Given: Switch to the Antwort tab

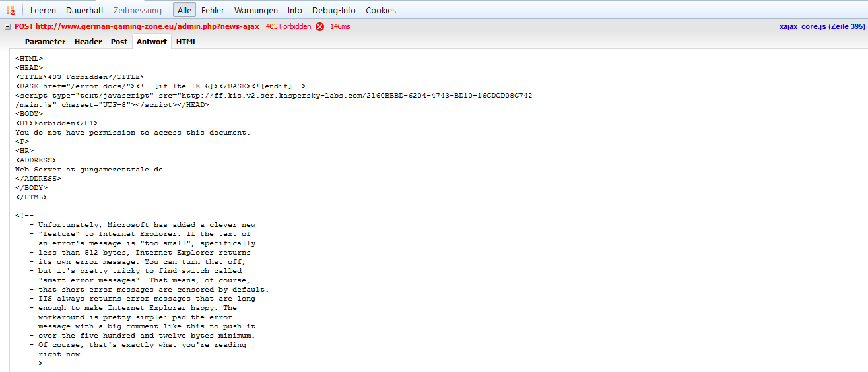Looking at the screenshot, I should click(152, 42).
